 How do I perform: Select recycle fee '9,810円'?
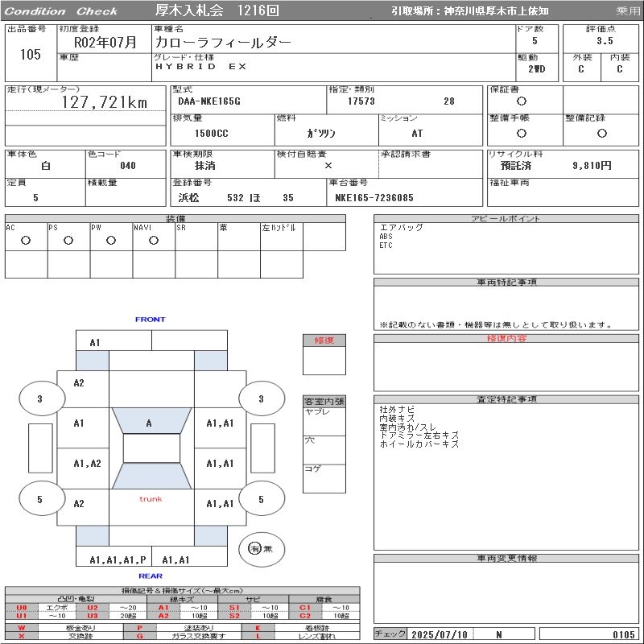592,166
